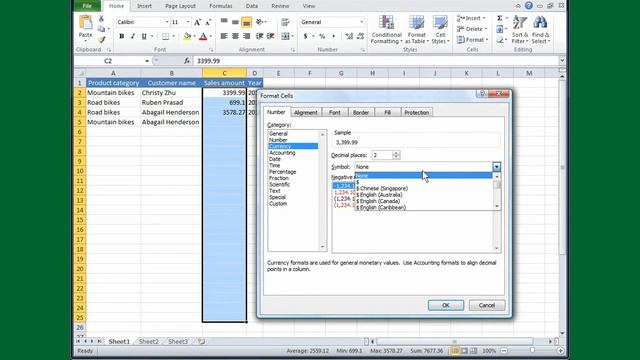640x360 pixels.
Task: Select $ English (Canada) symbol option
Action: coord(378,201)
